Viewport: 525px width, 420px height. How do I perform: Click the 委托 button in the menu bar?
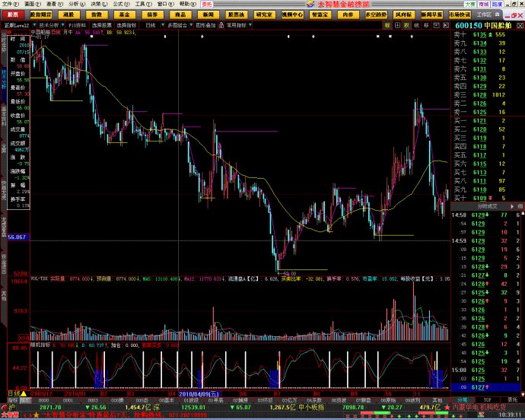[x=207, y=5]
